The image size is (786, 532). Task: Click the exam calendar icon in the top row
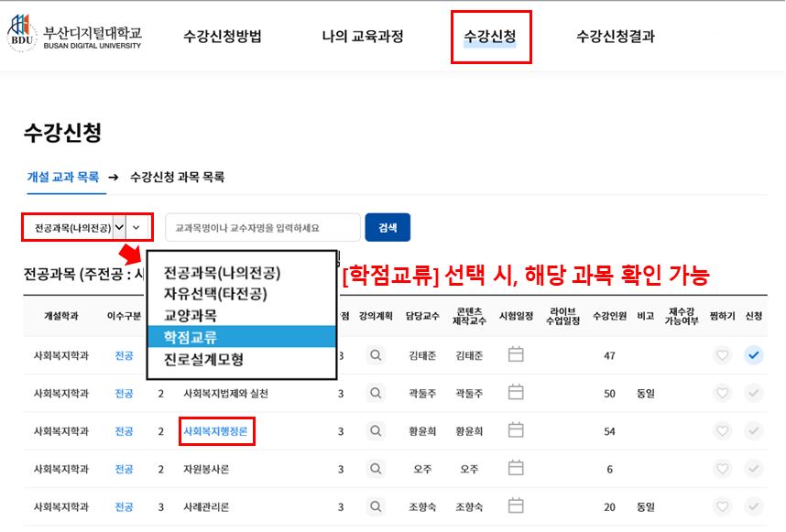515,353
